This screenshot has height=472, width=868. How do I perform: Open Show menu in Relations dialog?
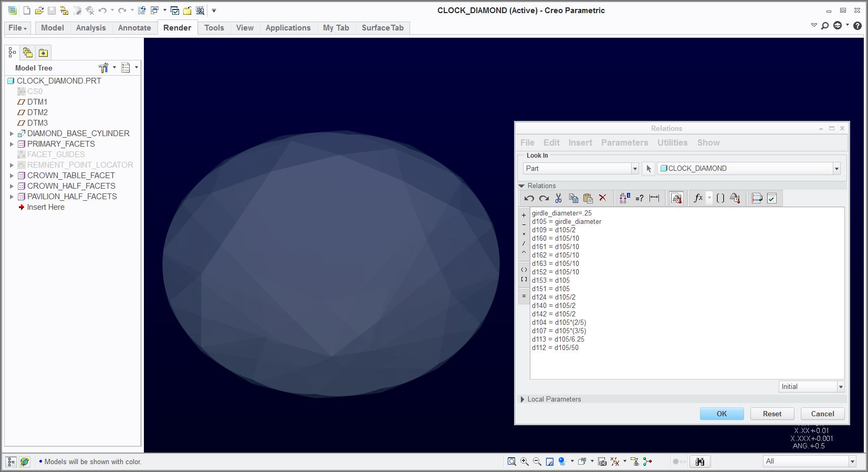pos(708,142)
